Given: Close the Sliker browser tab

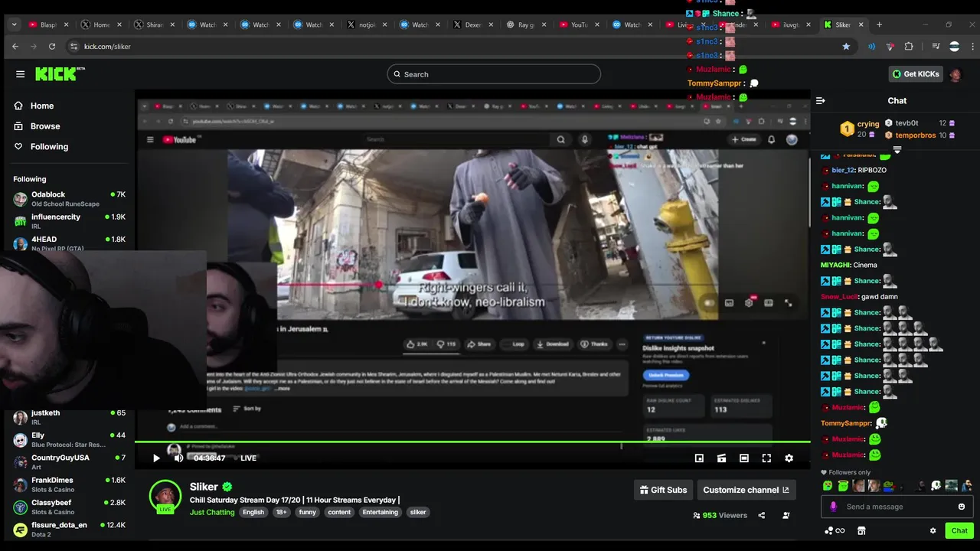Looking at the screenshot, I should point(861,24).
